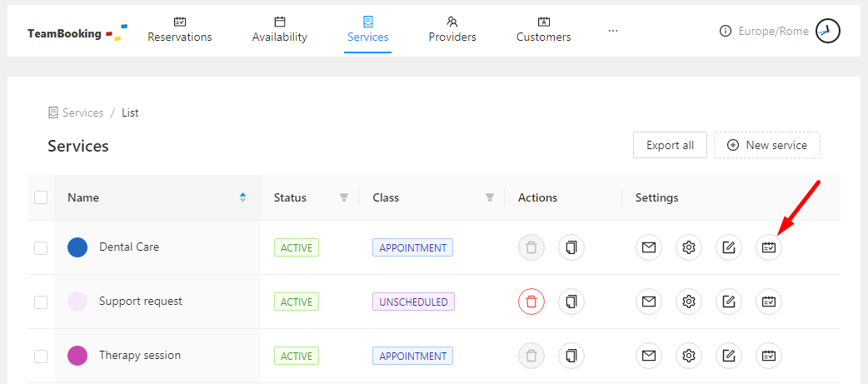Open the Class column filter

click(x=490, y=197)
